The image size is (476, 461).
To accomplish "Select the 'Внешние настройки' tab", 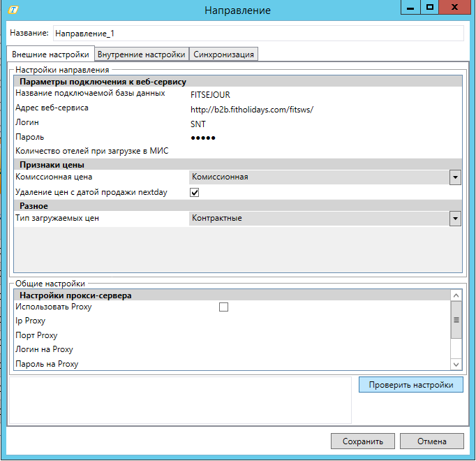I will click(50, 54).
